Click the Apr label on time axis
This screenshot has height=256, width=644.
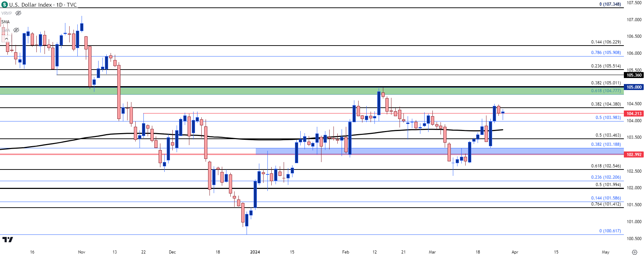(x=515, y=252)
